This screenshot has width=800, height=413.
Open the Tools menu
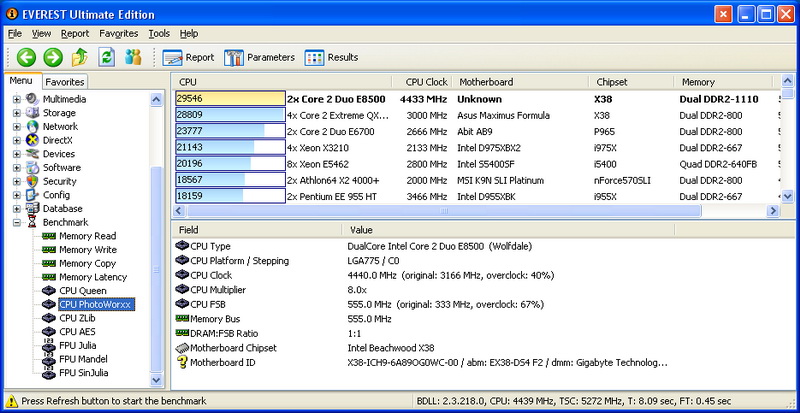click(x=159, y=34)
